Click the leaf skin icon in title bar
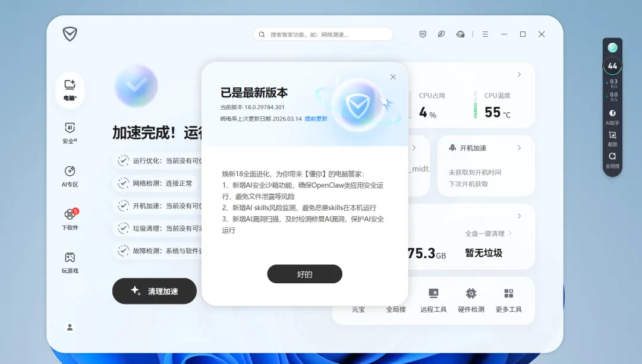 (x=441, y=34)
